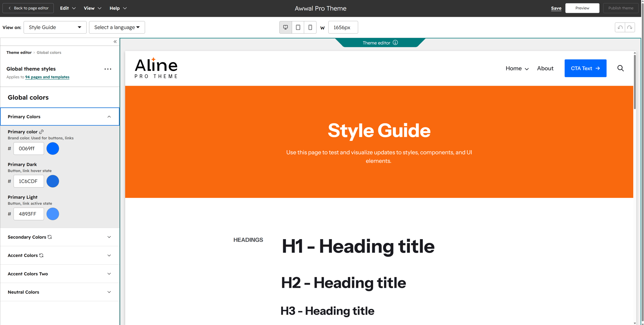Go to About nav item
This screenshot has height=325, width=644.
click(x=545, y=68)
